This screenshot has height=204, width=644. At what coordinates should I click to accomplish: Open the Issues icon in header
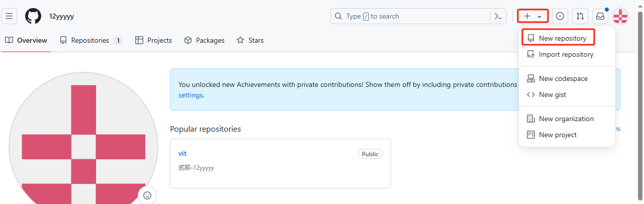click(x=560, y=16)
